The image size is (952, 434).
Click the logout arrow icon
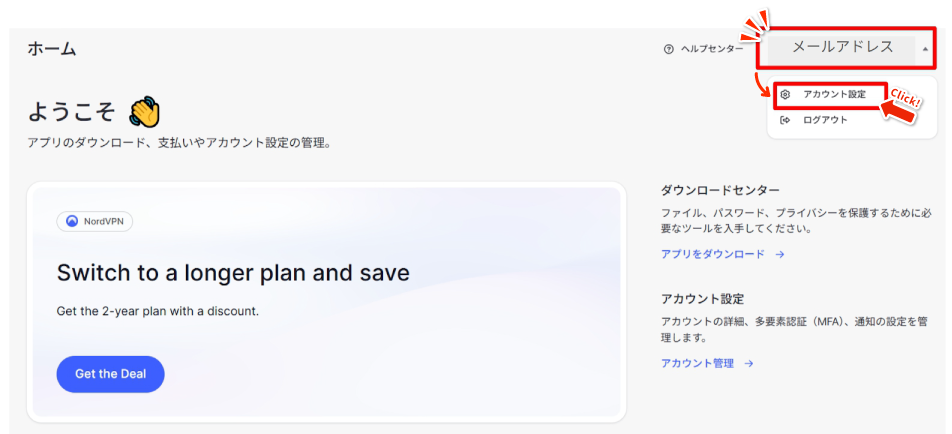[x=786, y=120]
